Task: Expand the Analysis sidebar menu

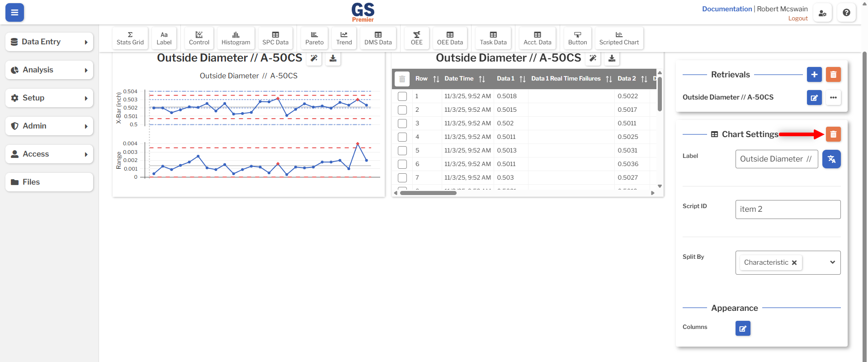Action: (49, 70)
